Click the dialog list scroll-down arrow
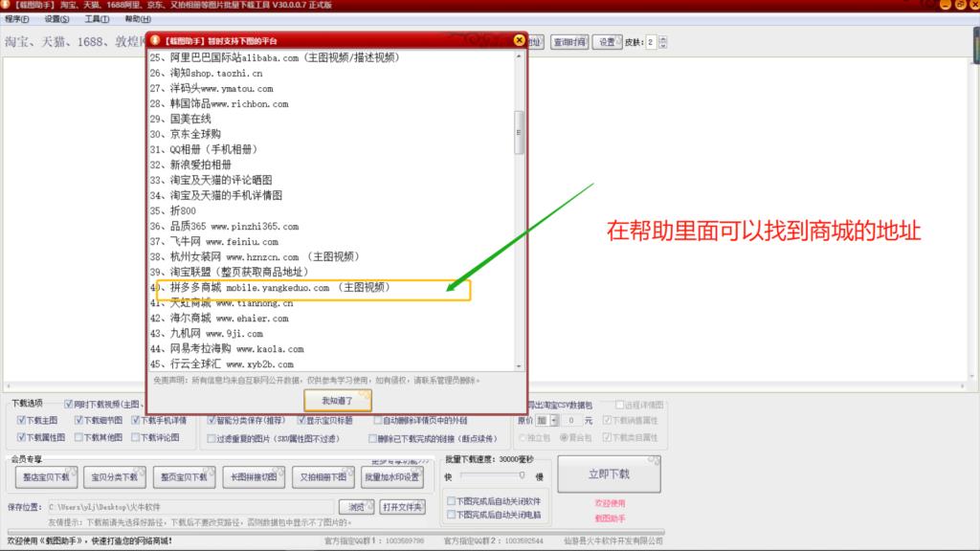The height and width of the screenshot is (551, 980). 519,366
